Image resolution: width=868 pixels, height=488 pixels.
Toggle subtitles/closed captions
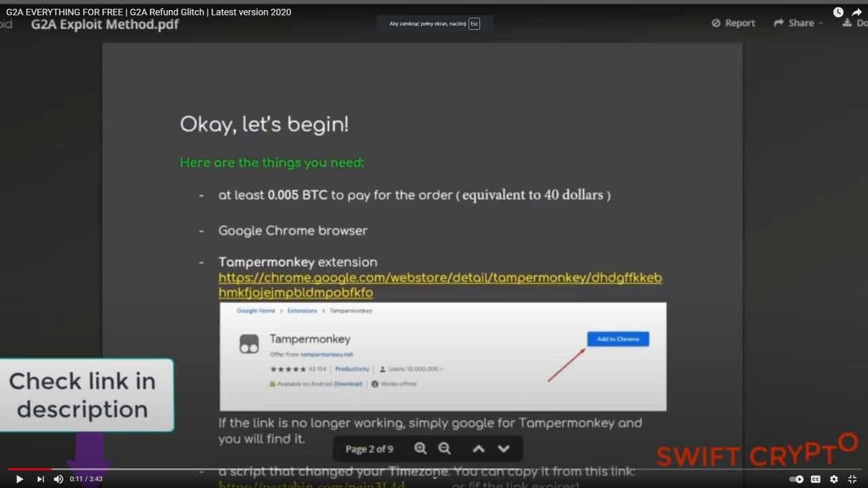tap(816, 479)
